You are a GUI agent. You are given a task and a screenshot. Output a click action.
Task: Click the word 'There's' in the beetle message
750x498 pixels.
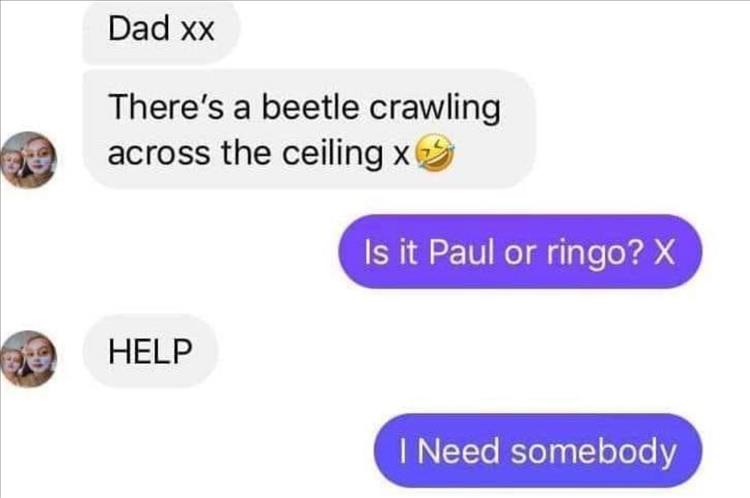tap(166, 106)
